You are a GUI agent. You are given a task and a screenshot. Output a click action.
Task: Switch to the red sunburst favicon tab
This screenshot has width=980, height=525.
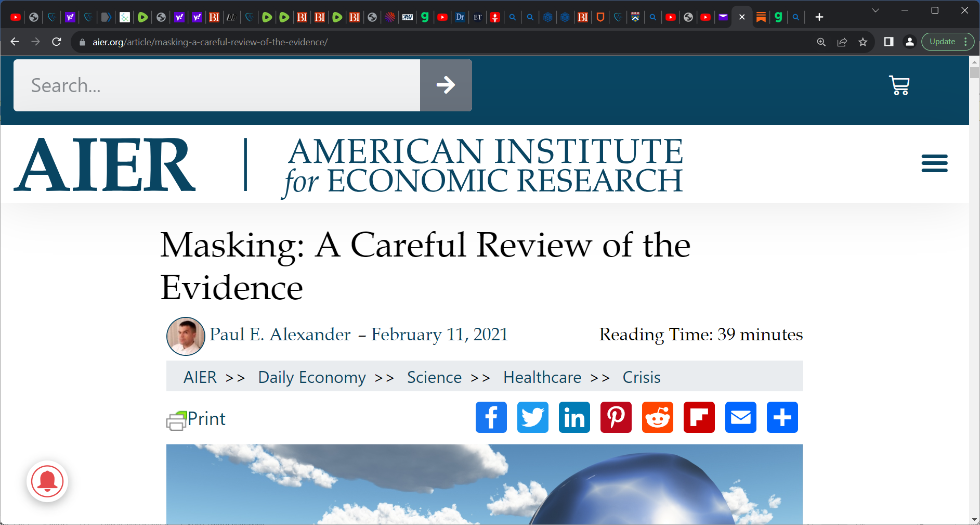click(390, 17)
